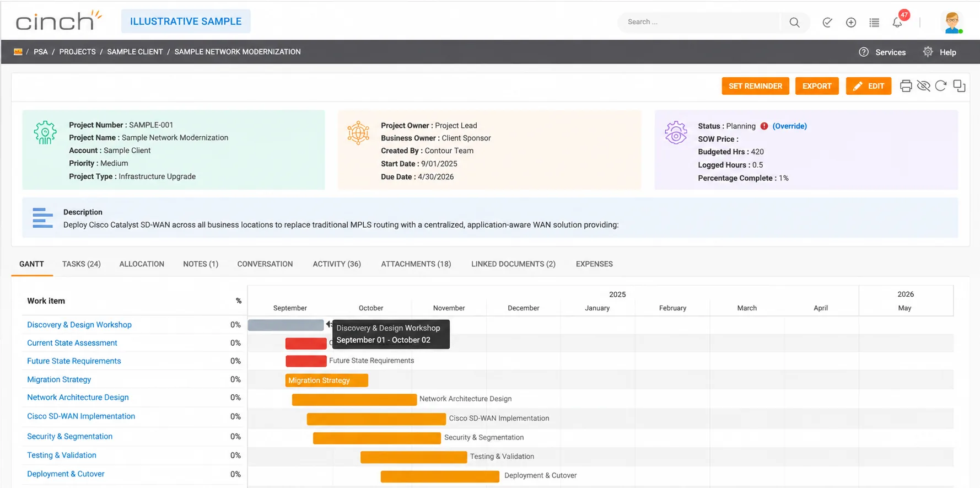Viewport: 980px width, 488px height.
Task: Open the ACTIVITY (36) tab
Action: (x=337, y=264)
